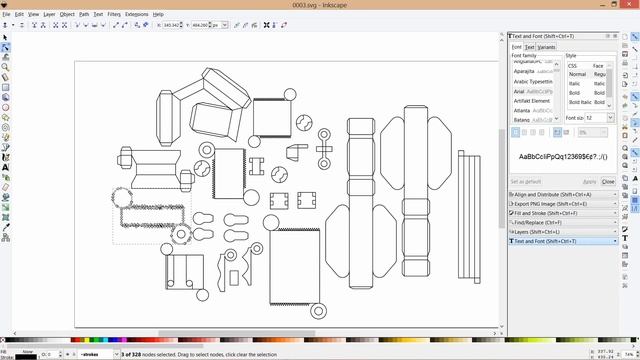
Task: Select the Measure tool
Action: click(x=5, y=77)
